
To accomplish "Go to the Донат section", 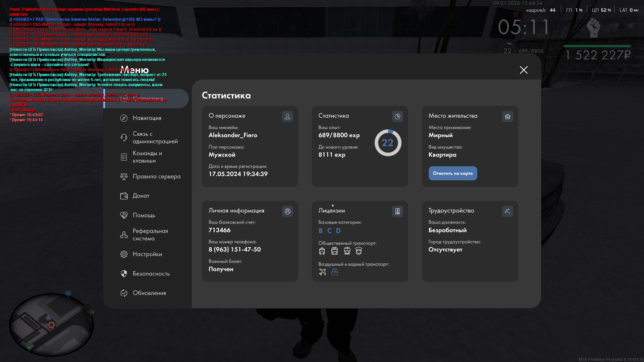I will point(141,196).
